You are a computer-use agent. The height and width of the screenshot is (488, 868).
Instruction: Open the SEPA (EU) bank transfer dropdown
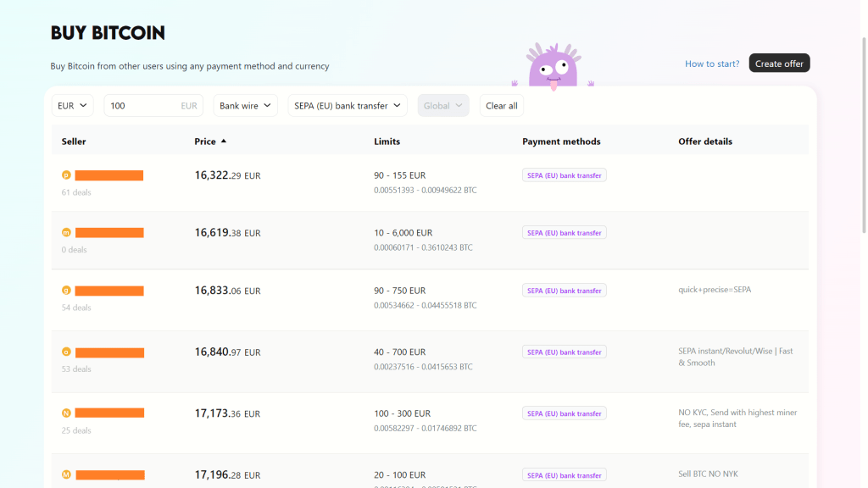[x=348, y=106]
